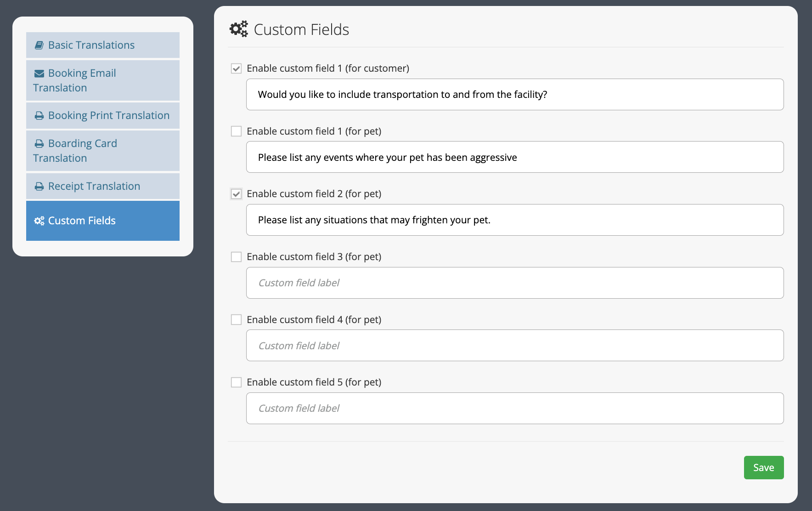This screenshot has height=511, width=812.
Task: Uncheck Enable custom field 1 (for customer)
Action: click(x=236, y=68)
